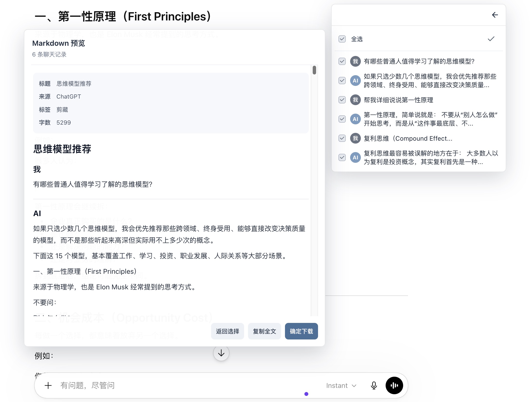
Task: Select the list text 复利思维（Compound Effect...
Action: click(x=408, y=138)
